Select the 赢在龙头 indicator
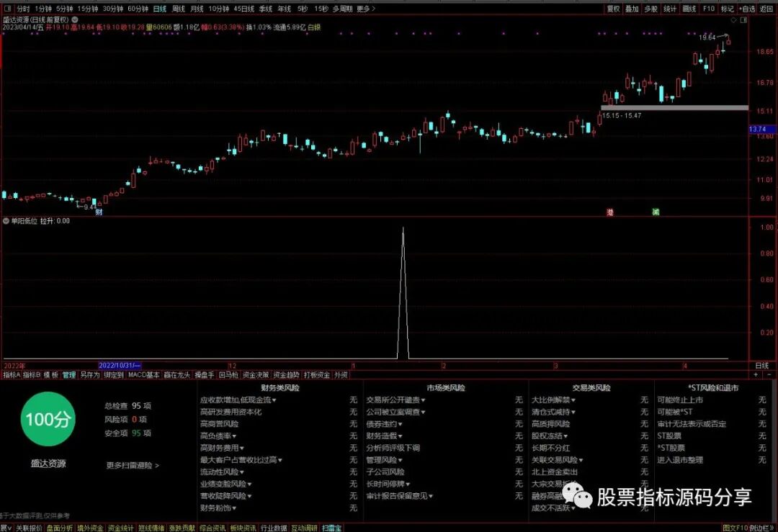778x532 pixels. pyautogui.click(x=177, y=375)
